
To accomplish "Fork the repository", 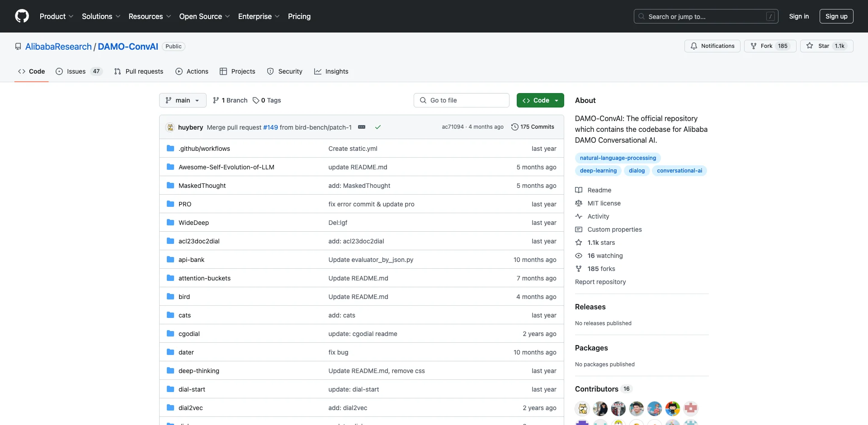I will pos(770,46).
